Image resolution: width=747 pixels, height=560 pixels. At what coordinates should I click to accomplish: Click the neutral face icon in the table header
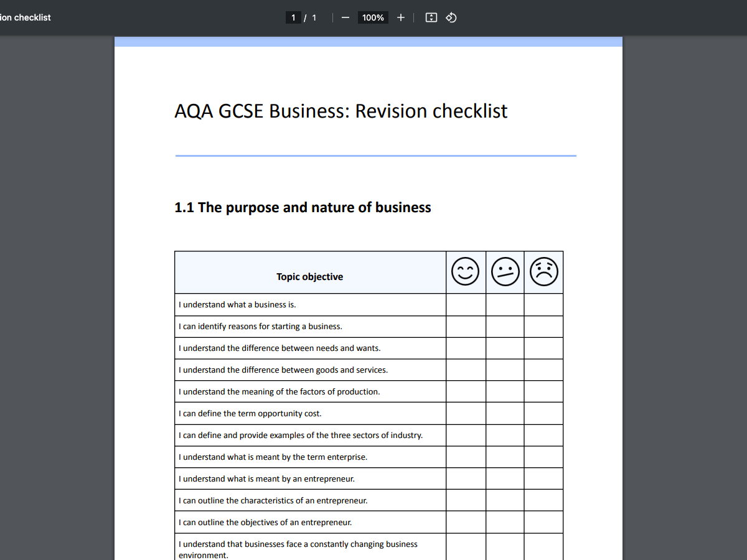(505, 271)
